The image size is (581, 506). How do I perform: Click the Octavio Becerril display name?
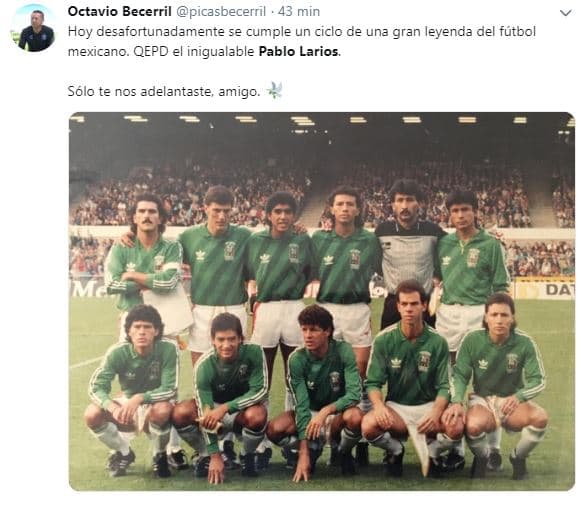(119, 11)
